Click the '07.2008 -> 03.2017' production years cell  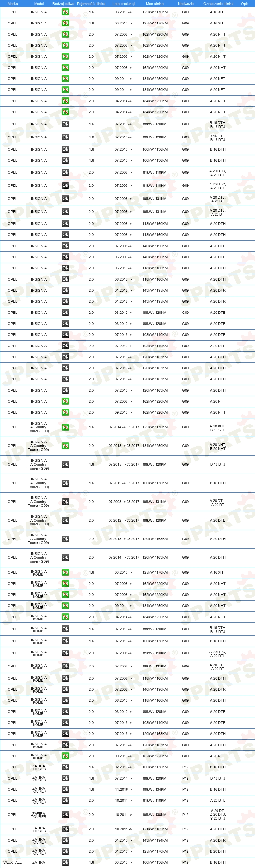124,502
